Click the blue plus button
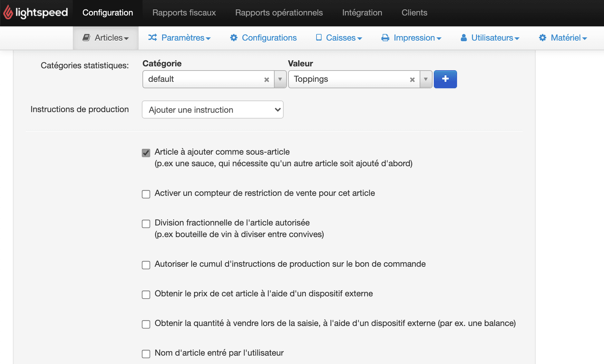Viewport: 604px width, 364px height. click(x=445, y=79)
